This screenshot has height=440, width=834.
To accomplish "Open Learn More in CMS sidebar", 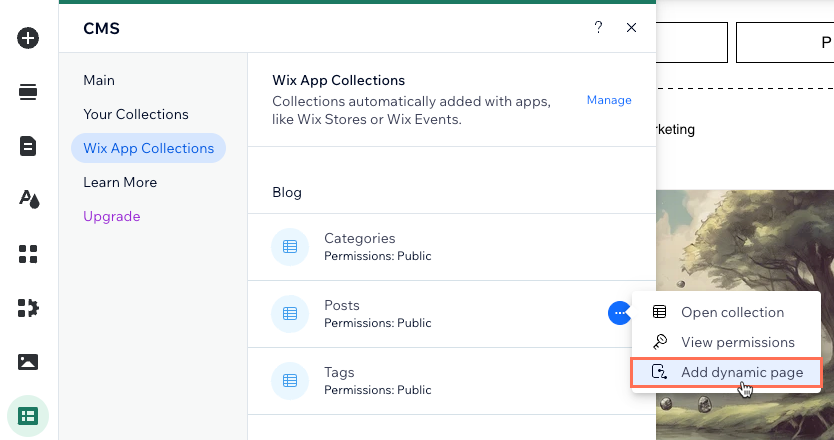I will [120, 182].
